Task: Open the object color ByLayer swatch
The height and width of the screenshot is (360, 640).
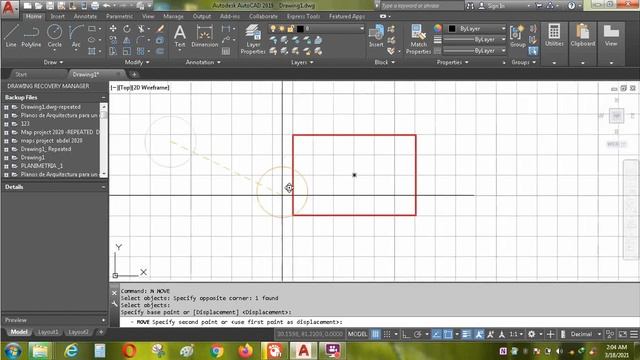Action: tap(452, 29)
